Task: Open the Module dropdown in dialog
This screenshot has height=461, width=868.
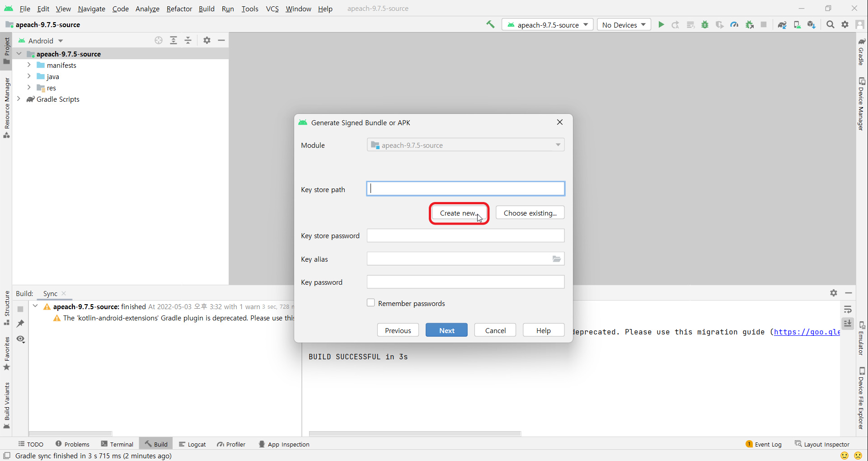Action: click(x=465, y=145)
